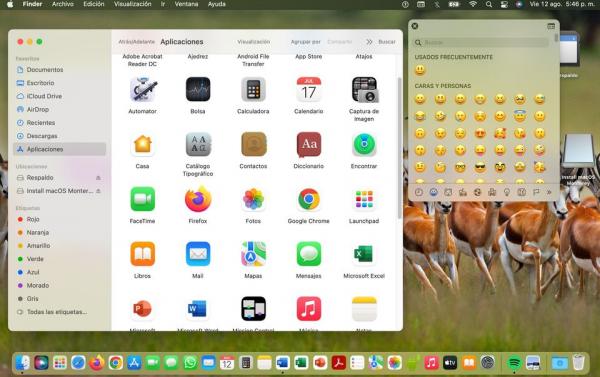
Task: Filter by the Verde tag
Action: pyautogui.click(x=59, y=259)
